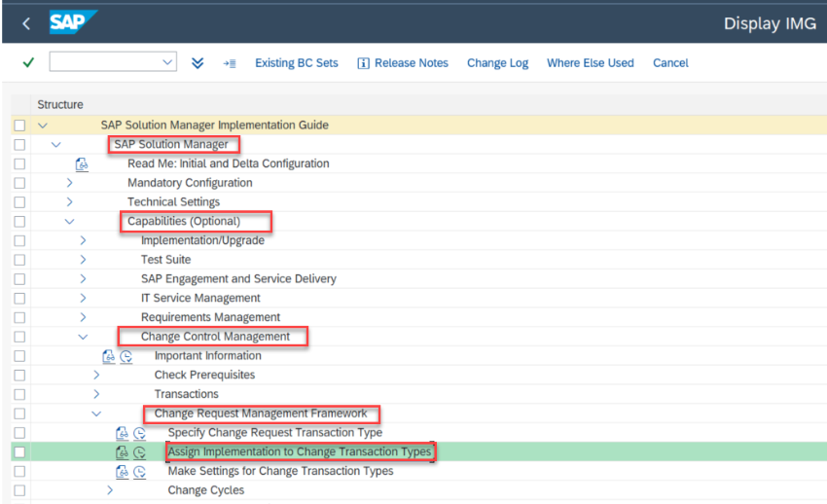Open the Change Log
Viewport: 827px width, 504px height.
point(497,63)
